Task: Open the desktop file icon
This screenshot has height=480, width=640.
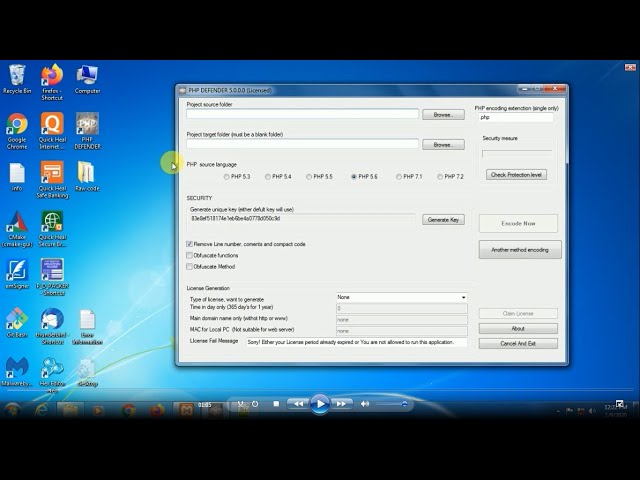Action: point(87,372)
